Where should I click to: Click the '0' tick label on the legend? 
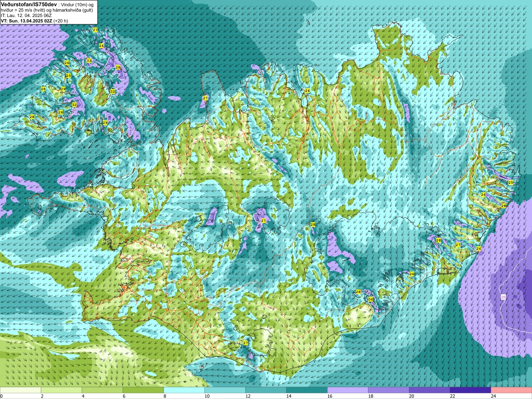2,396
